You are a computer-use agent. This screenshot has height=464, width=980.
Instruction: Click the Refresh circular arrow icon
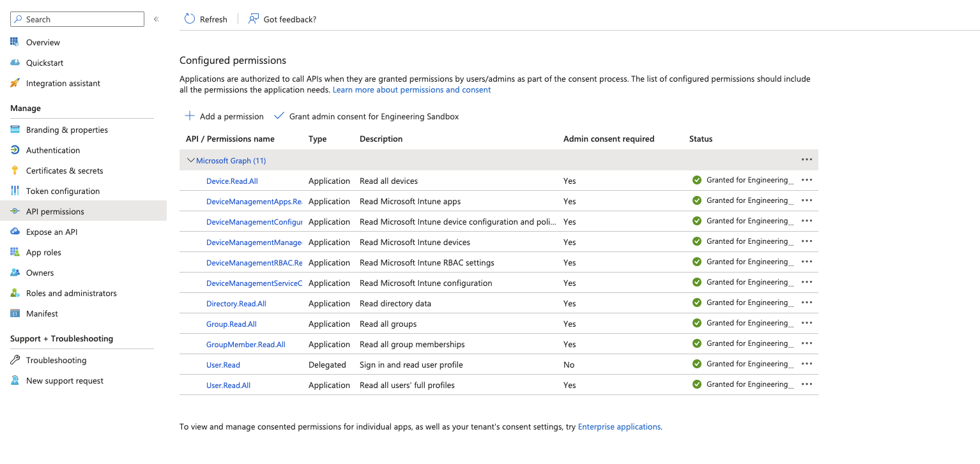click(x=190, y=19)
